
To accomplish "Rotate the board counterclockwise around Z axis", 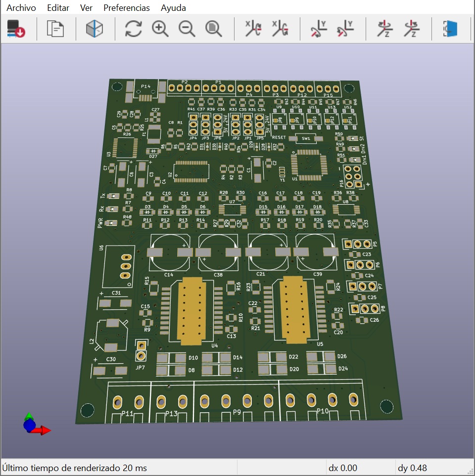I will point(411,29).
